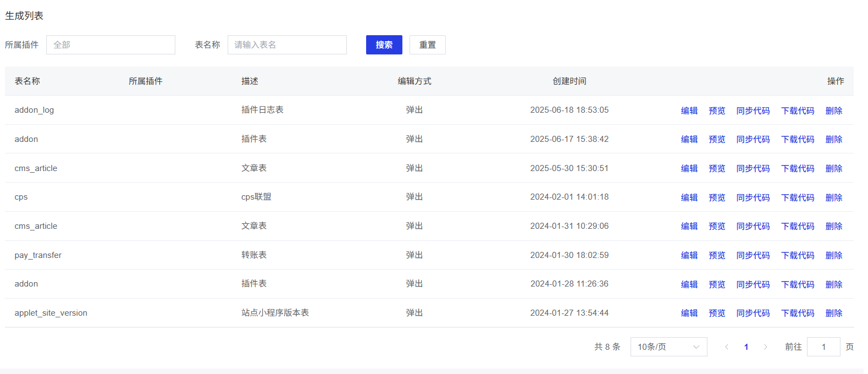Sync code for addon created 2024-01-28
The width and height of the screenshot is (868, 374).
tap(753, 285)
